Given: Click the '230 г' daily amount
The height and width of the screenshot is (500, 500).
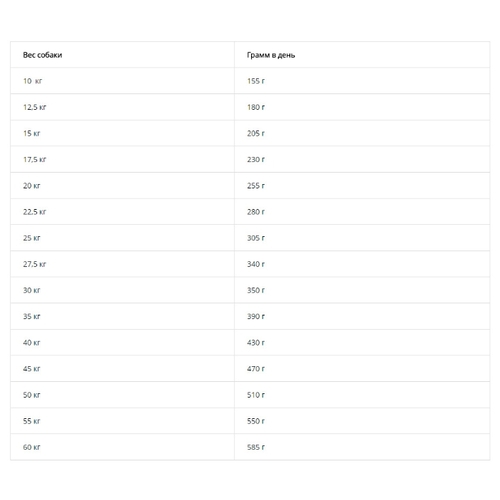Looking at the screenshot, I should click(x=256, y=160).
